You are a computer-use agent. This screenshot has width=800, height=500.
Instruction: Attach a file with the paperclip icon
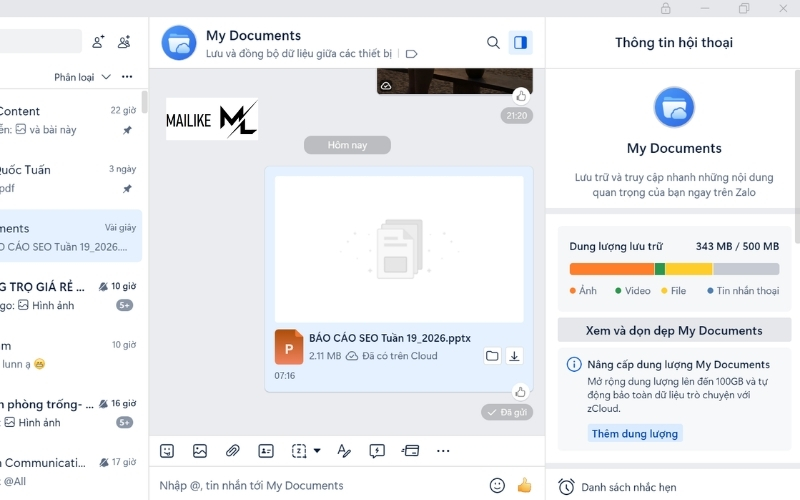pos(233,451)
